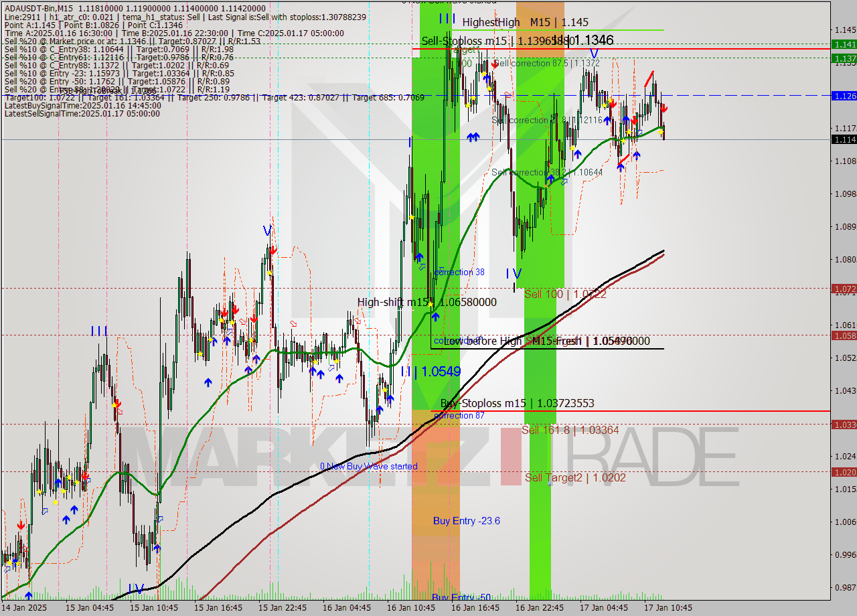Viewport: 857px width, 616px height.
Task: Click the red 1.020 price axis tag
Action: pos(844,472)
